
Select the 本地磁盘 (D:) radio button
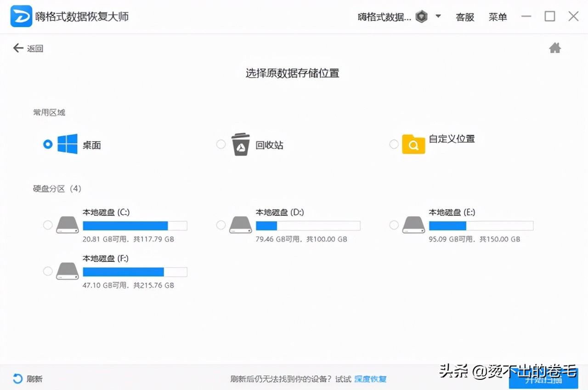(x=221, y=225)
